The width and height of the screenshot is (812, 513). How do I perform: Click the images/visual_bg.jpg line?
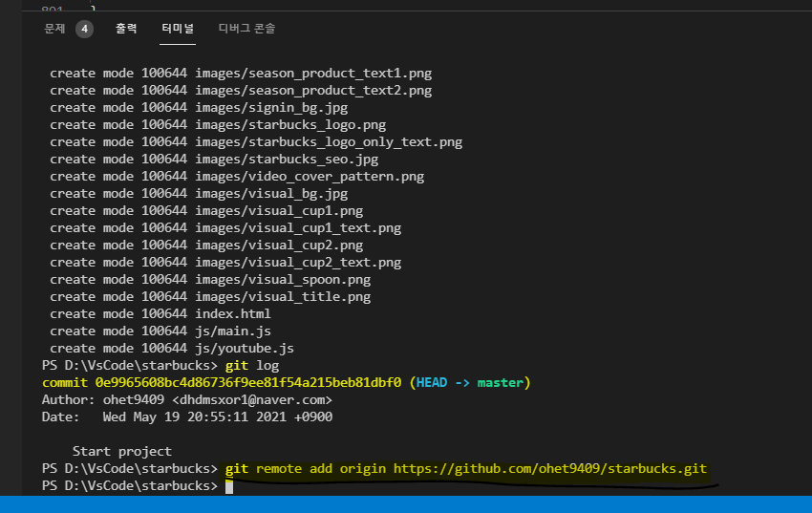pyautogui.click(x=199, y=194)
